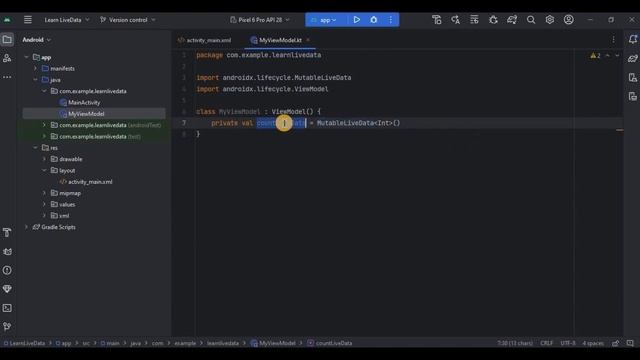
Task: Collapse the layout folder
Action: tap(44, 170)
